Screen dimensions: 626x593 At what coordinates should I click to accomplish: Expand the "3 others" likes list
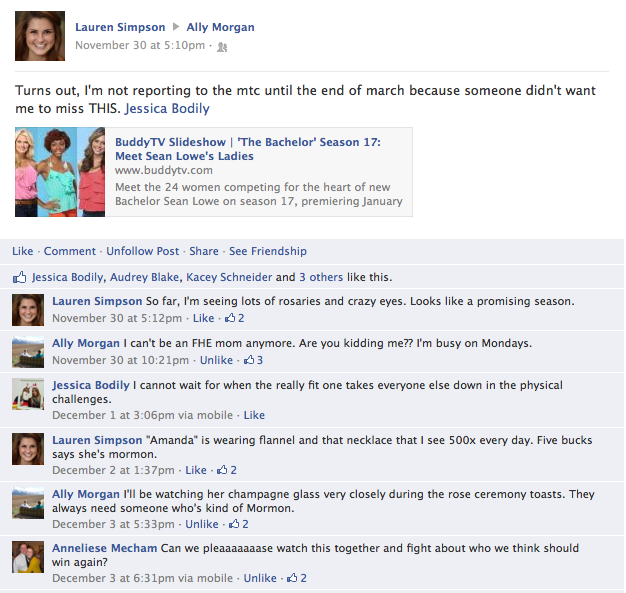[321, 277]
